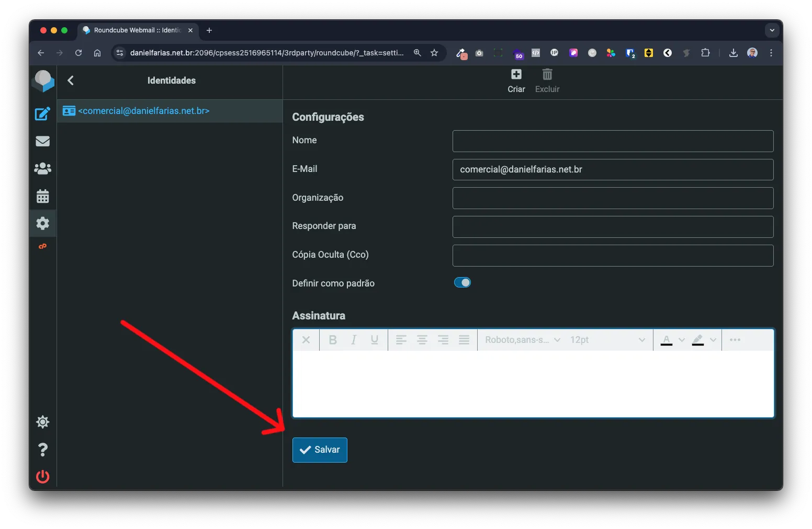Click the Cópia Oculta (Cco) input field
The width and height of the screenshot is (812, 529).
613,256
